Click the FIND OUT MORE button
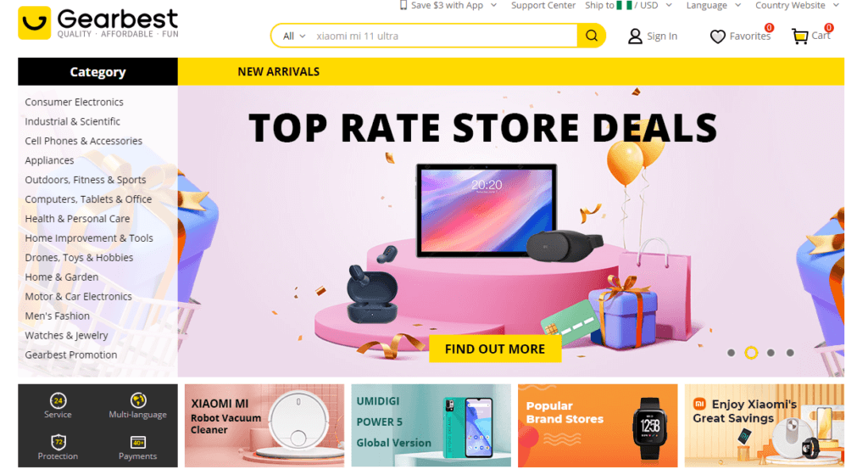Screen dimensions: 868x475 tap(495, 349)
